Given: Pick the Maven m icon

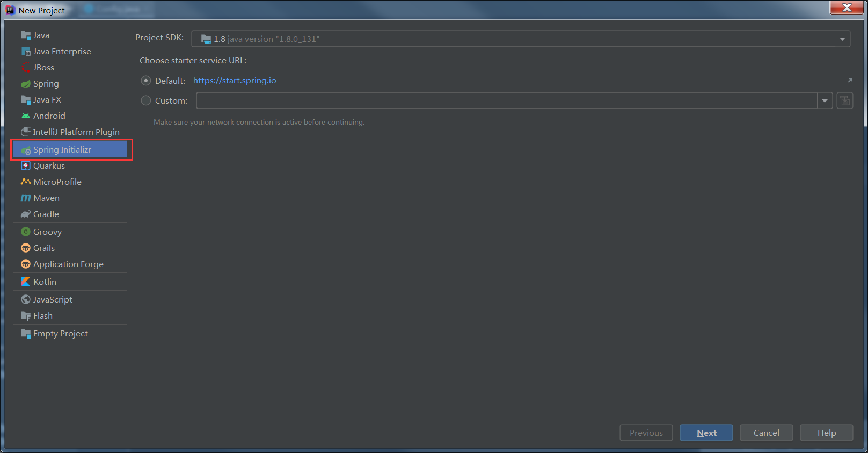Looking at the screenshot, I should pos(26,198).
